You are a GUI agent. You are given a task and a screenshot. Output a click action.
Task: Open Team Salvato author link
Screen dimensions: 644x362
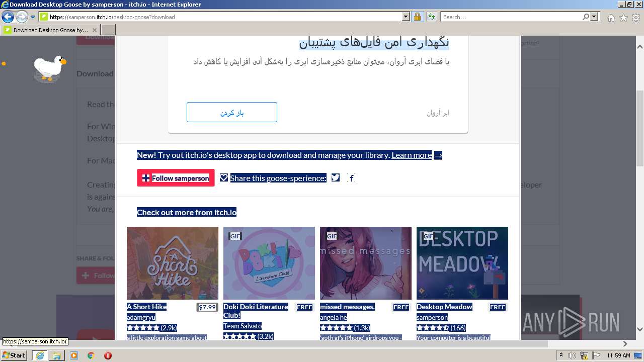pos(243,326)
